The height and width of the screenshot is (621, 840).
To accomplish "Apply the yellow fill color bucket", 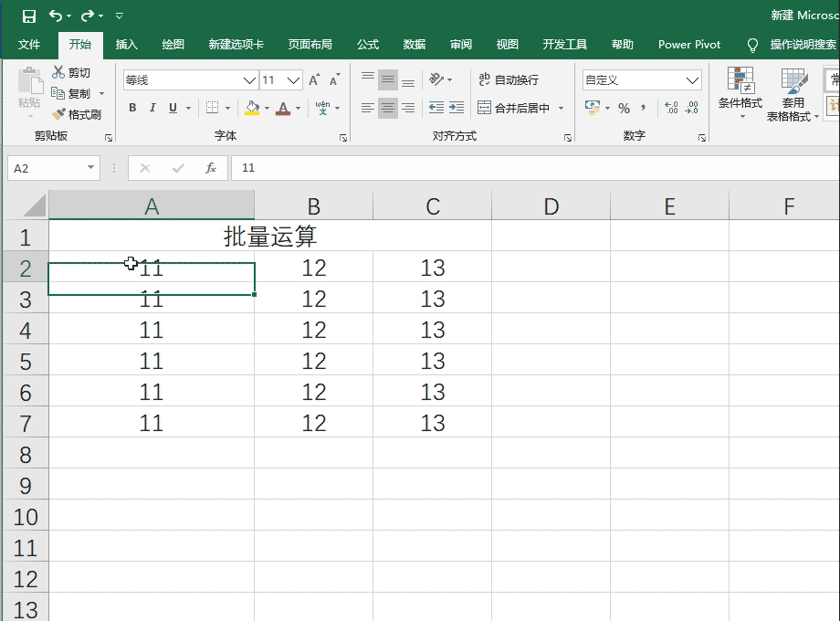I will coord(252,108).
